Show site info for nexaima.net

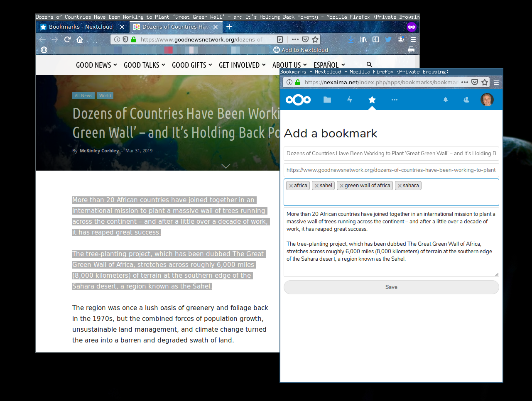(289, 82)
